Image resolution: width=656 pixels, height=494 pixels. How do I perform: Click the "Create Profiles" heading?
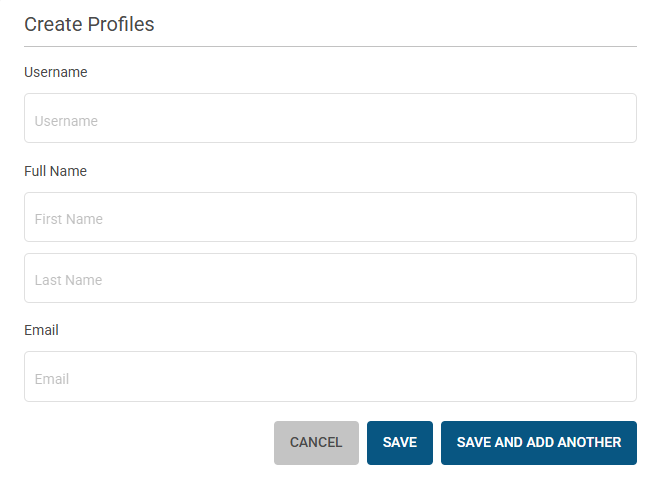click(89, 24)
